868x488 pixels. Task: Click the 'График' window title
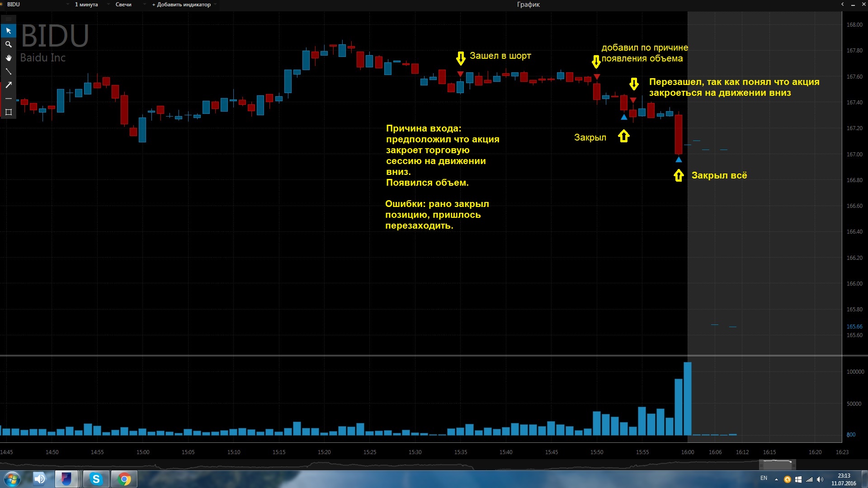pos(528,5)
